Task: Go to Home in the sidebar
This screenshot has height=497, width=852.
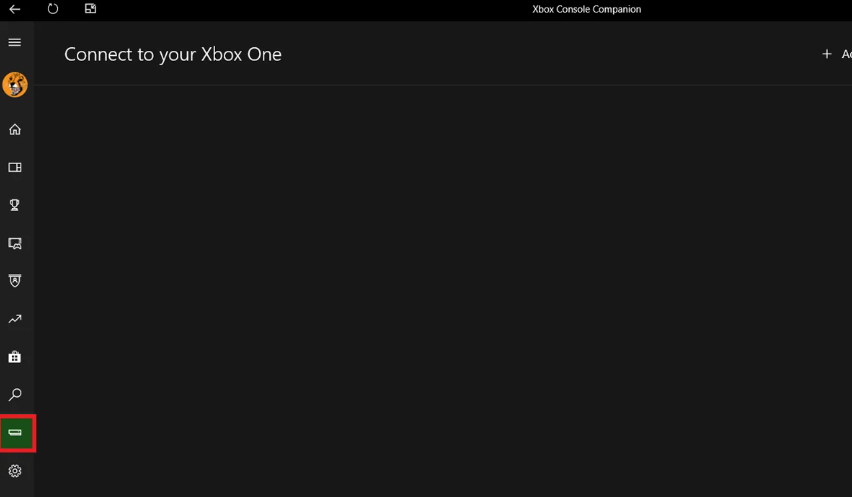Action: tap(15, 129)
